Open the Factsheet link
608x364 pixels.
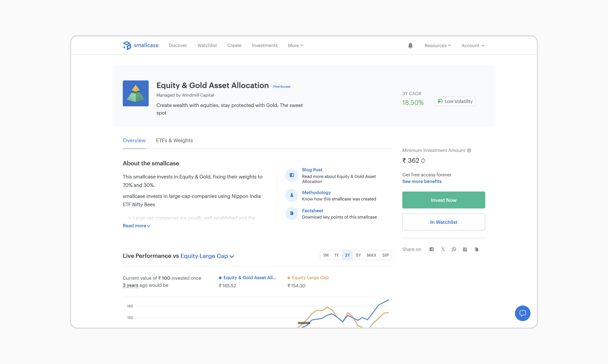[x=313, y=211]
